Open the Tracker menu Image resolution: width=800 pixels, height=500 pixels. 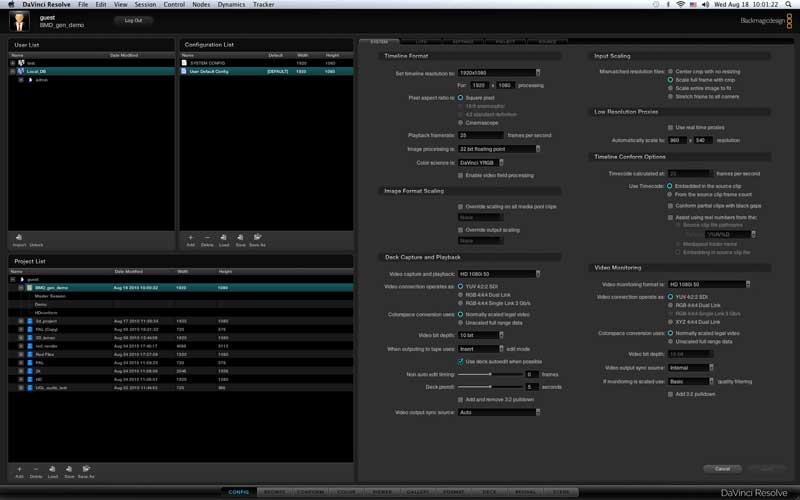coord(264,4)
